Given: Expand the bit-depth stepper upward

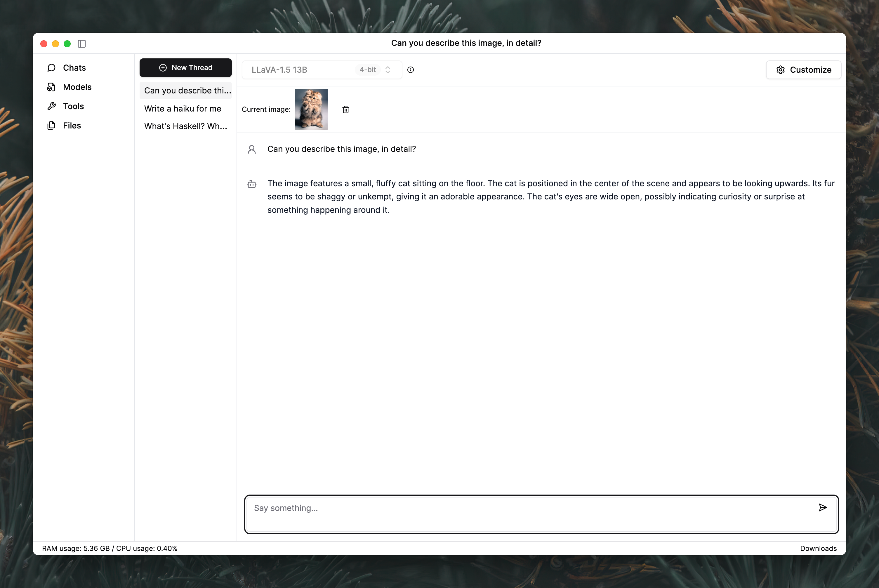Looking at the screenshot, I should tap(389, 67).
